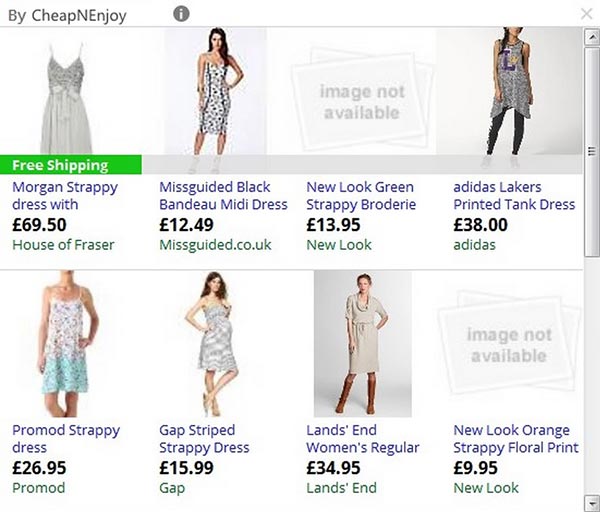Viewport: 600px width, 512px height.
Task: Click the House of Fraser store name
Action: point(63,245)
